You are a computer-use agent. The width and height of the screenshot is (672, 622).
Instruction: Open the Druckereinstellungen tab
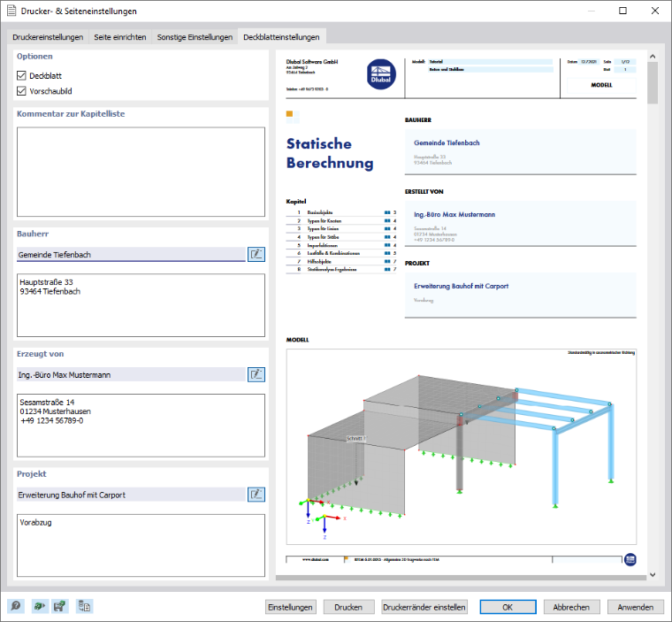[x=48, y=37]
